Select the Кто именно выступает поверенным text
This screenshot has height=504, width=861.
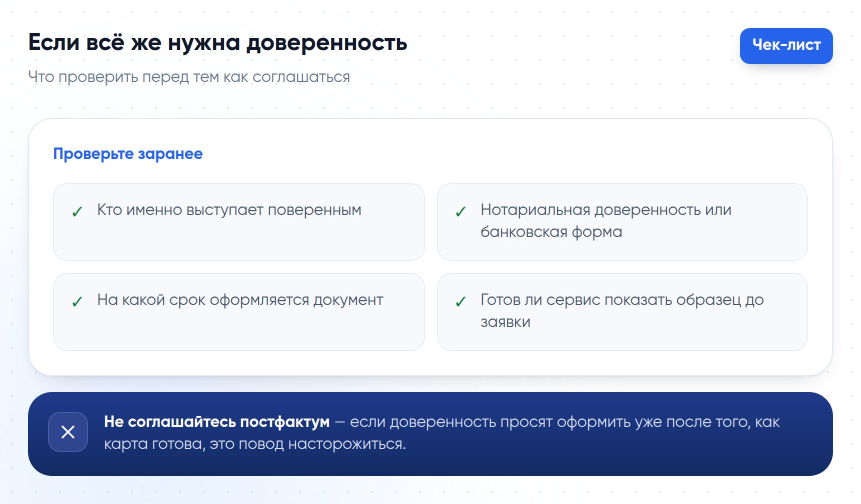tap(229, 210)
